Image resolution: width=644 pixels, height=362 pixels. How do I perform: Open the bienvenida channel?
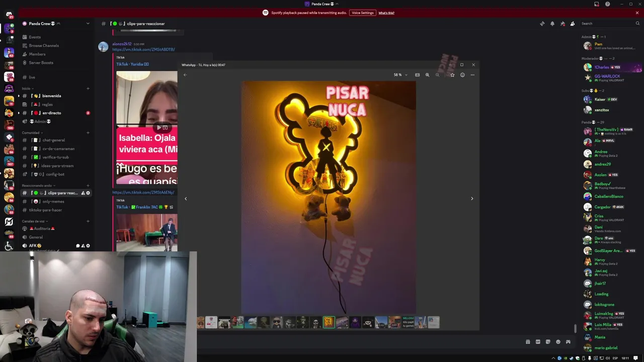[51, 96]
